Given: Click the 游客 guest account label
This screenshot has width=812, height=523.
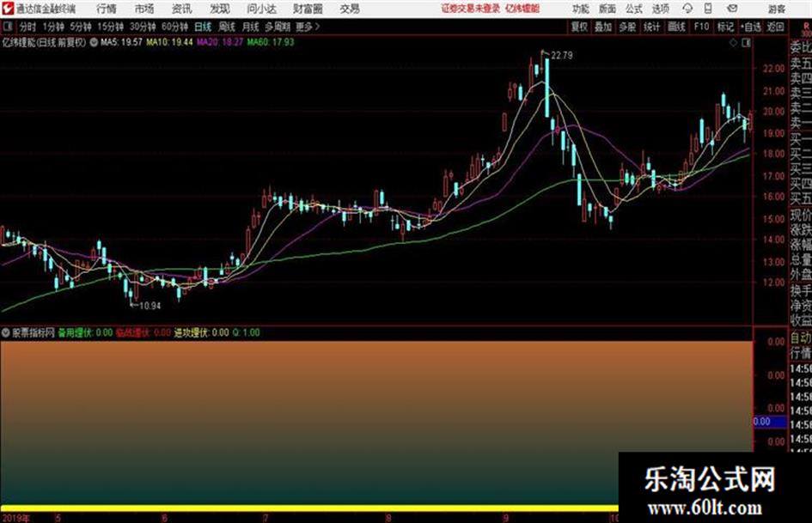Looking at the screenshot, I should click(x=776, y=9).
